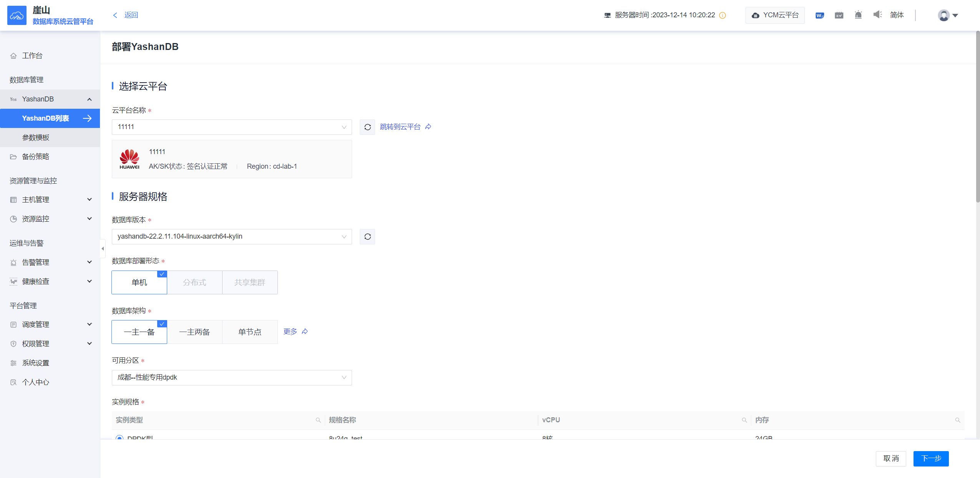
Task: Open 参数模板 in the sidebar
Action: click(36, 138)
